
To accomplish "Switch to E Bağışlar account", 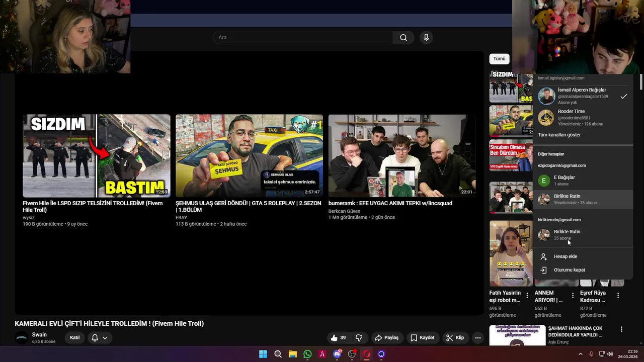I will 583,180.
